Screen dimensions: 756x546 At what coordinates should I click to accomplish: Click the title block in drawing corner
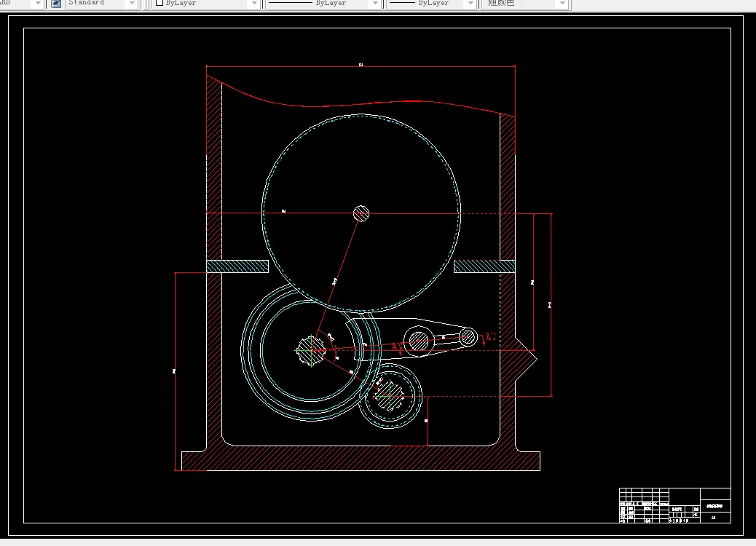pos(675,505)
